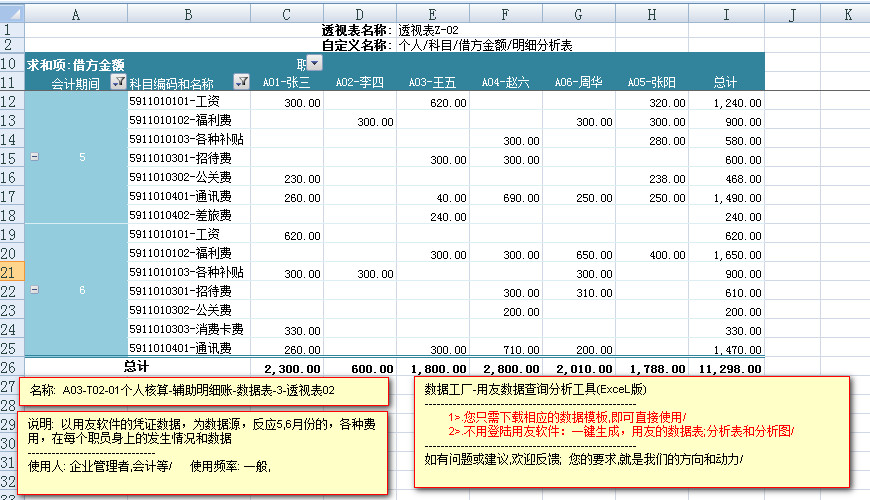Select the 总计 column heading cell
This screenshot has height=500, width=870.
pyautogui.click(x=726, y=83)
